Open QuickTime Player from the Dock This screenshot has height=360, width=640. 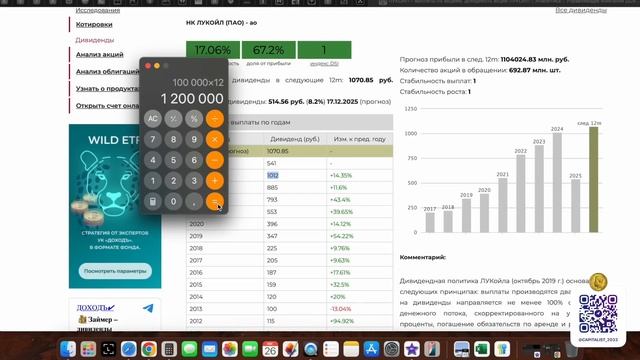coord(311,349)
